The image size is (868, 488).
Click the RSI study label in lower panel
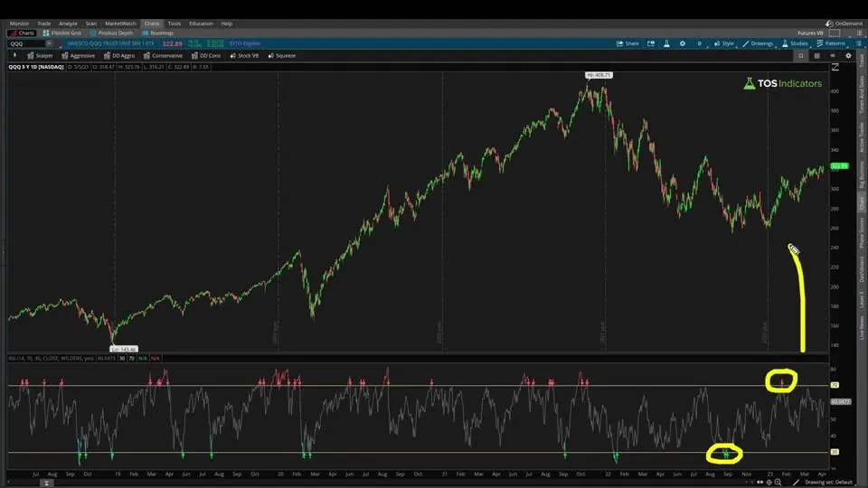click(51, 359)
